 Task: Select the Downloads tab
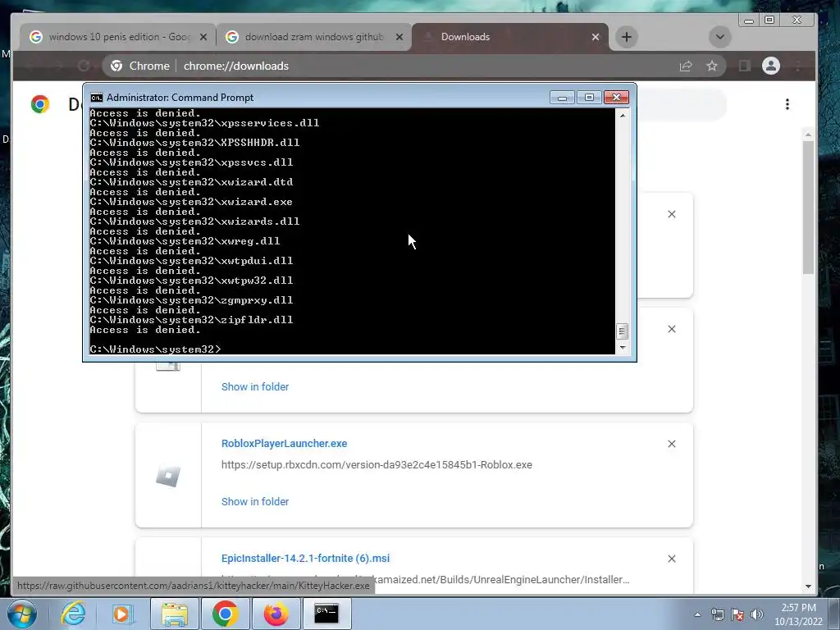click(x=510, y=37)
